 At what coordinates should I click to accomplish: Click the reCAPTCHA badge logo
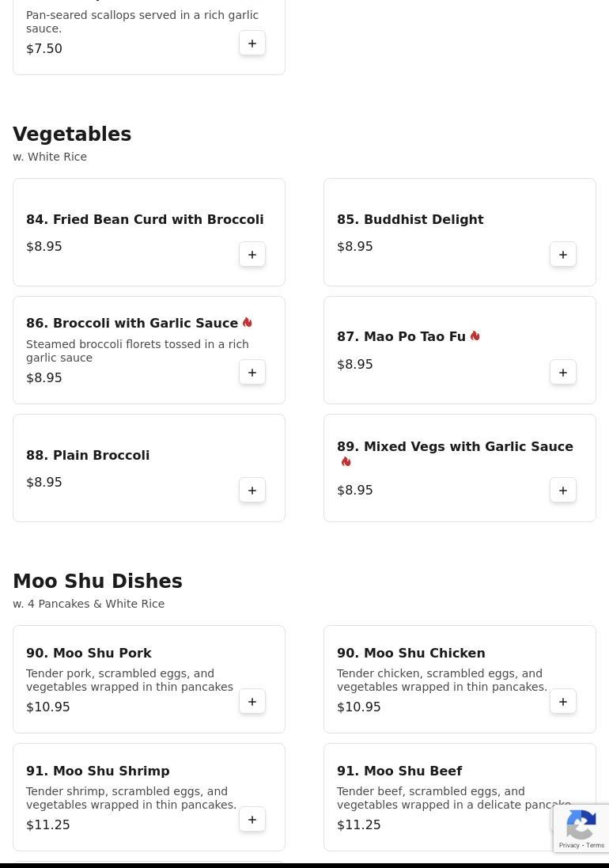581,824
